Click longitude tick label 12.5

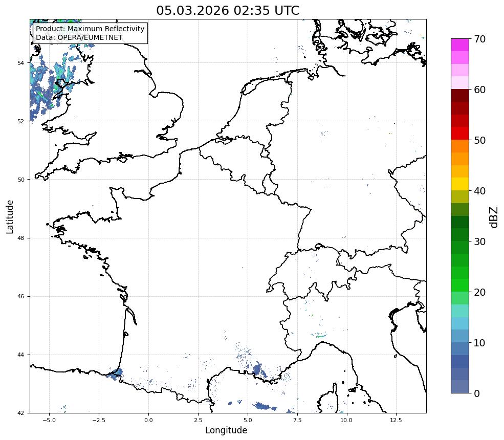point(396,420)
